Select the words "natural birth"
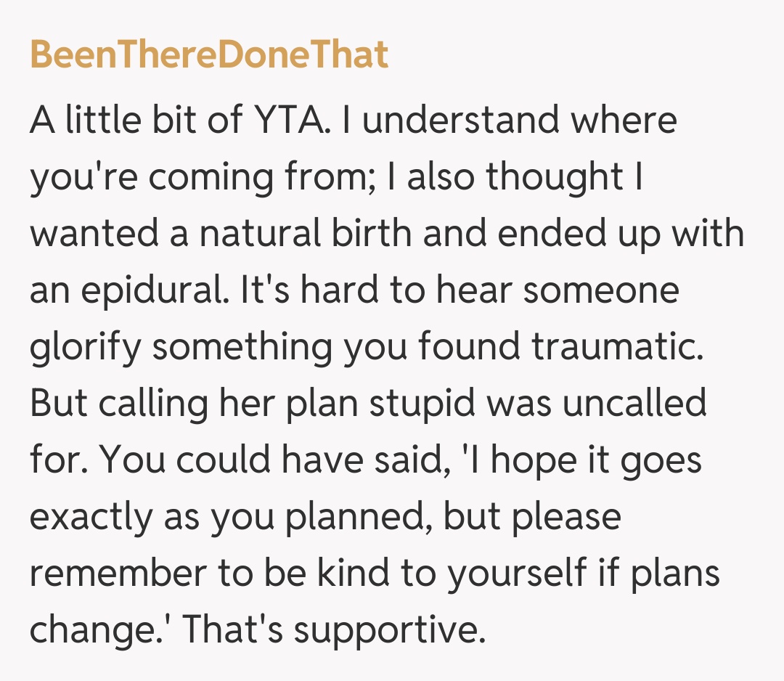 [x=299, y=234]
